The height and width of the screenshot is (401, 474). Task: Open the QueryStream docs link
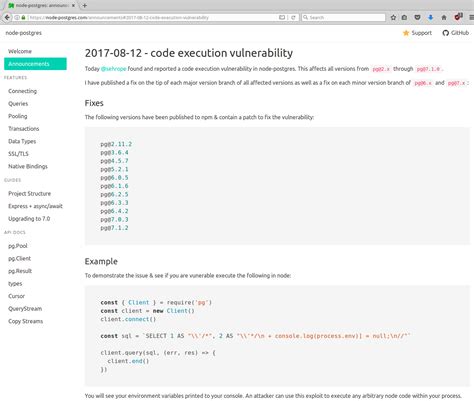(x=25, y=309)
